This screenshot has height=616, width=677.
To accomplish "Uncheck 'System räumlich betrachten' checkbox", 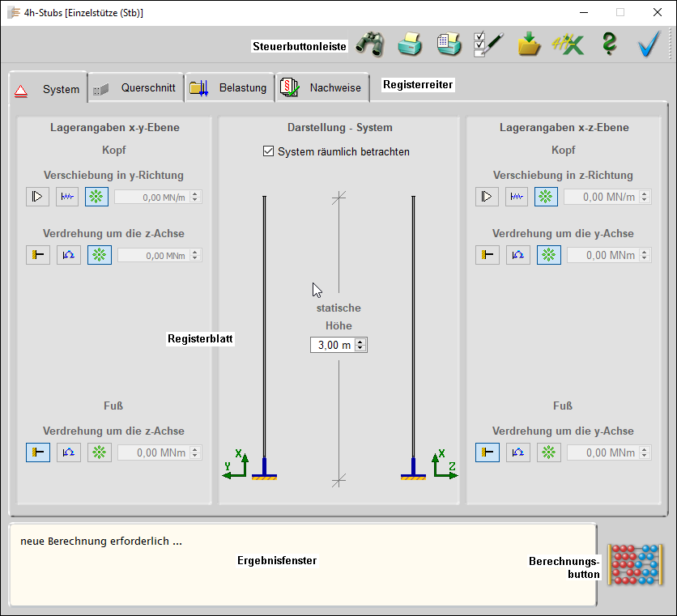I will pyautogui.click(x=269, y=151).
